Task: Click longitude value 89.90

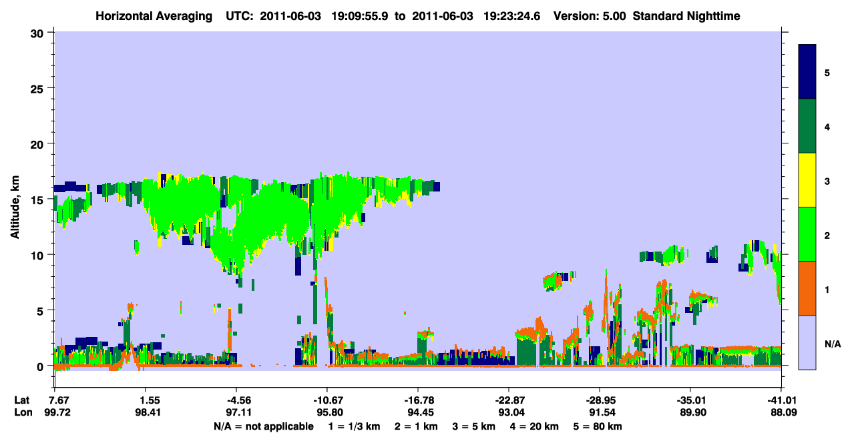Action: pyautogui.click(x=692, y=413)
